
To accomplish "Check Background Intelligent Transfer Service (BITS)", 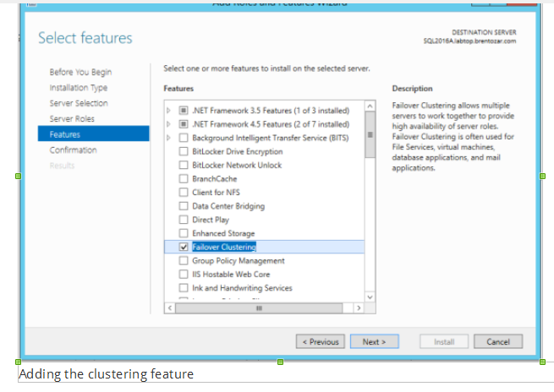I will pyautogui.click(x=184, y=138).
